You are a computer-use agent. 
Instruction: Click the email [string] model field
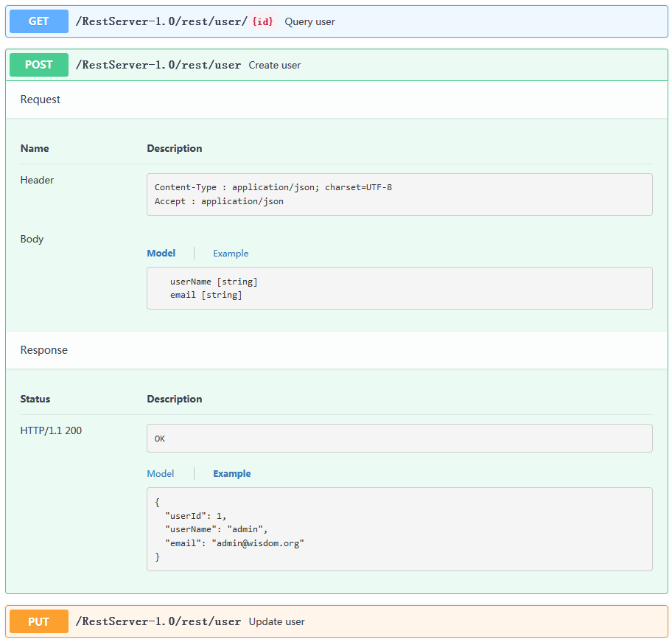coord(206,295)
